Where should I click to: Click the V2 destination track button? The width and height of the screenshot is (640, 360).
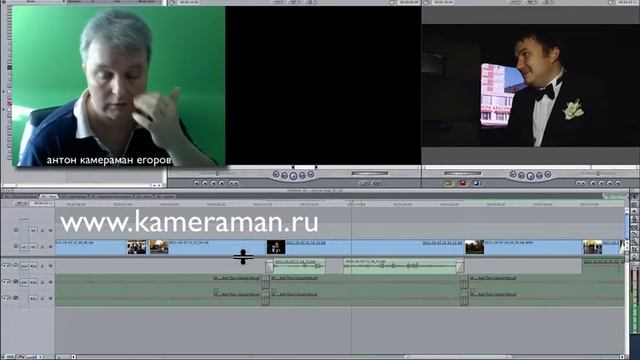[33, 231]
